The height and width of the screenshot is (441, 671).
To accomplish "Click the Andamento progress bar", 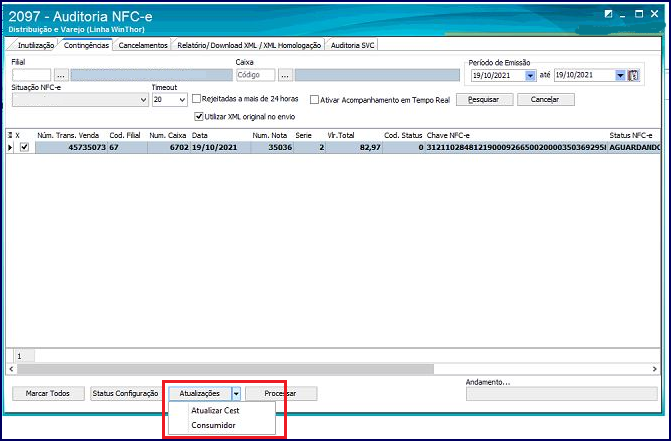I will point(561,394).
